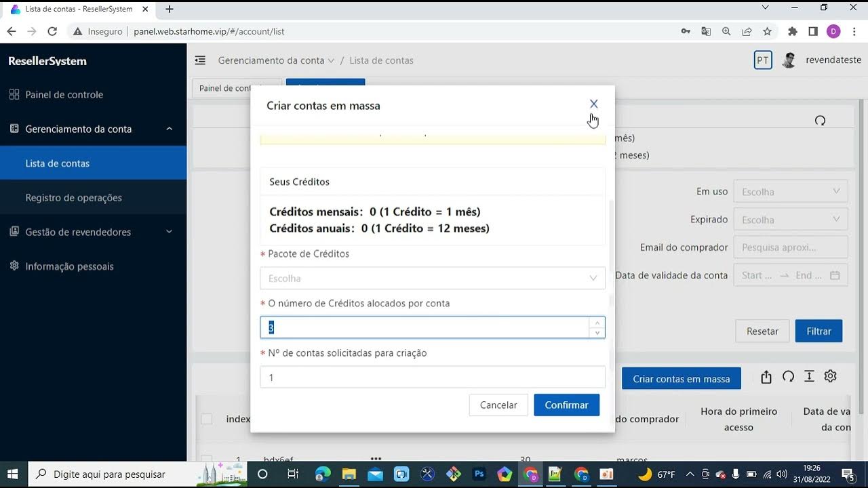Close the Criar contas em massa dialog
This screenshot has height=488, width=868.
[x=593, y=104]
